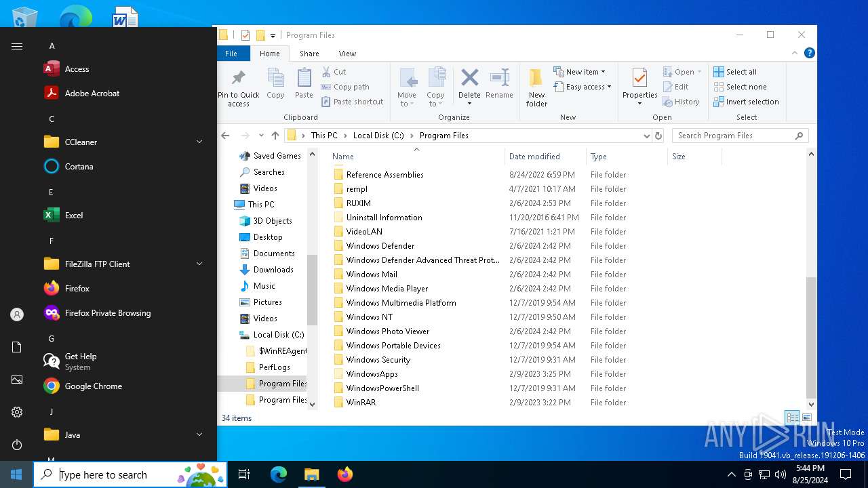Click the Copy ribbon icon
The width and height of the screenshot is (868, 488).
pos(275,84)
